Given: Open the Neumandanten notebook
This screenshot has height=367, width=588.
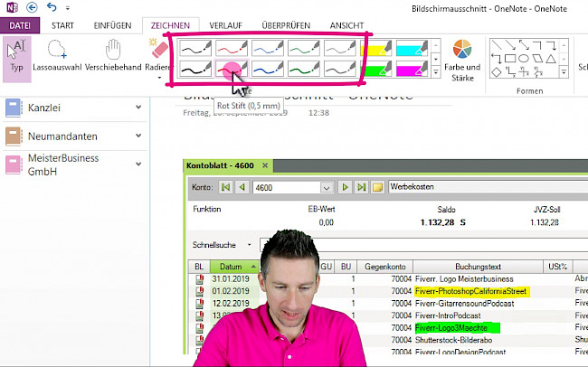Looking at the screenshot, I should coord(62,136).
